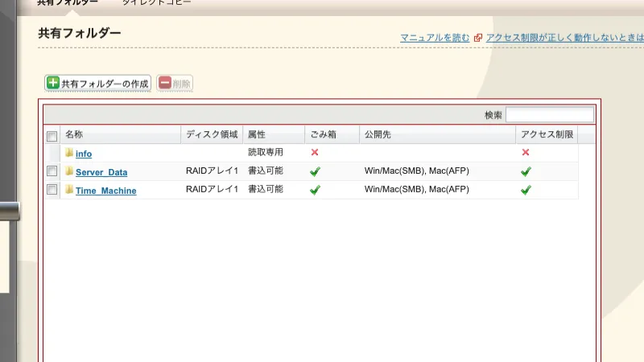Click the folder icon beside info
This screenshot has height=362, width=644.
pos(69,153)
